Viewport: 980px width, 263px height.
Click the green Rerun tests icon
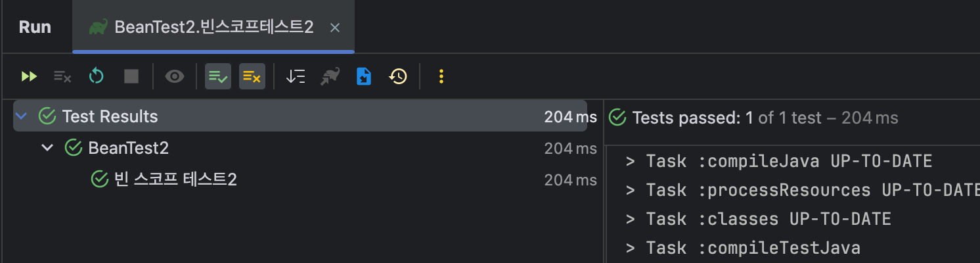pyautogui.click(x=29, y=77)
